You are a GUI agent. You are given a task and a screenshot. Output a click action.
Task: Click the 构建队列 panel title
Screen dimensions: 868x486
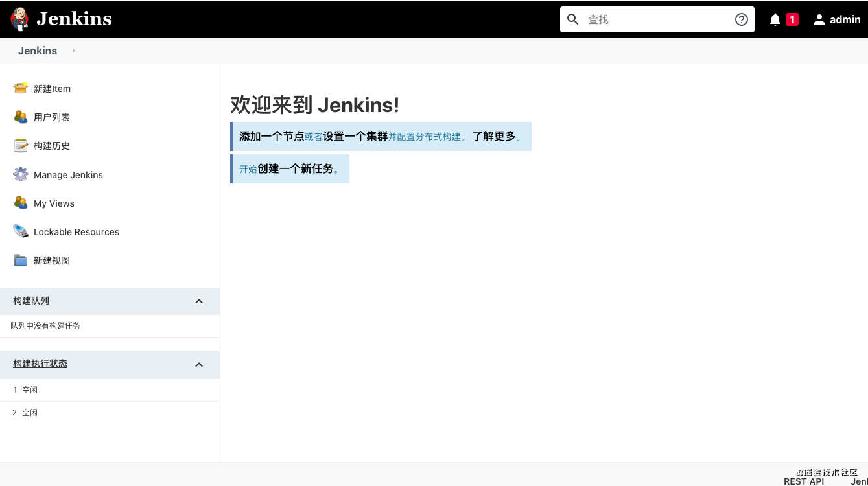[31, 301]
